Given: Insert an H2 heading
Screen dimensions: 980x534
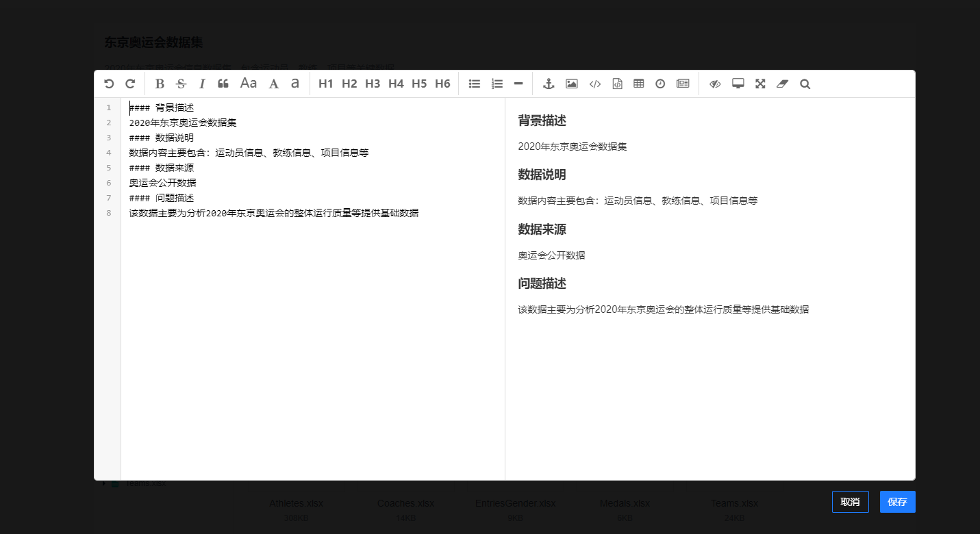Looking at the screenshot, I should click(349, 84).
